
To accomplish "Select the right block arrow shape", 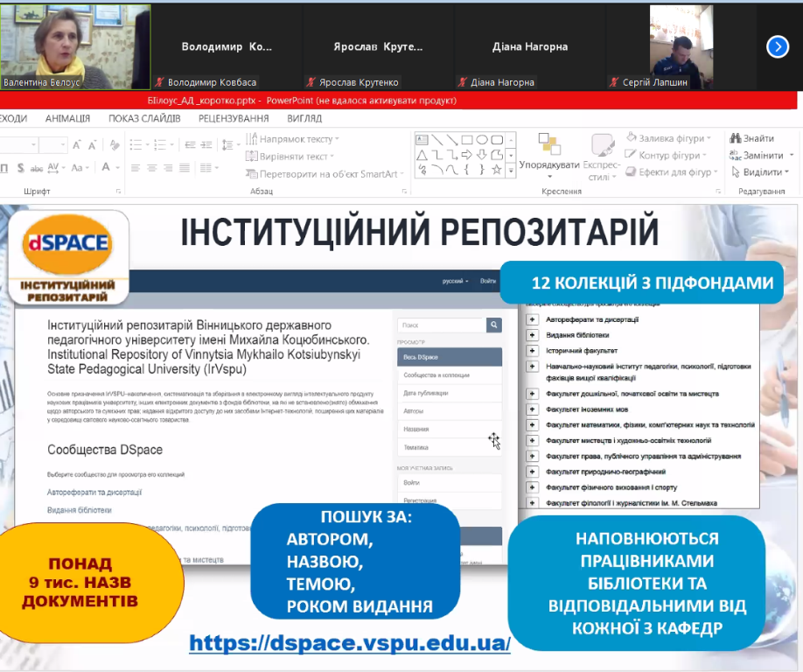I will coord(466,155).
